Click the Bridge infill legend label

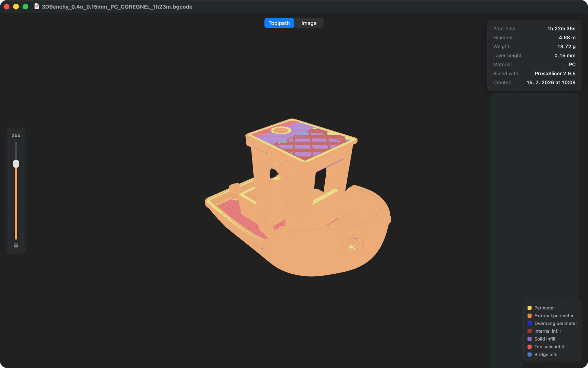546,355
